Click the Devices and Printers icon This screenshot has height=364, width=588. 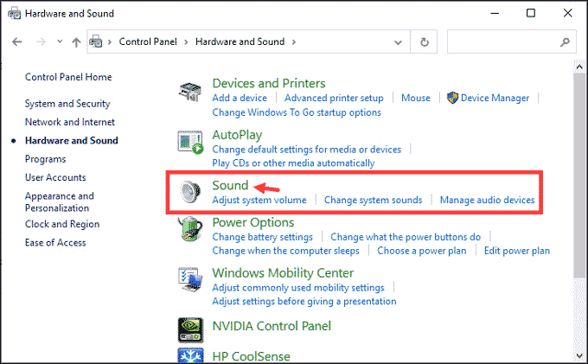189,92
